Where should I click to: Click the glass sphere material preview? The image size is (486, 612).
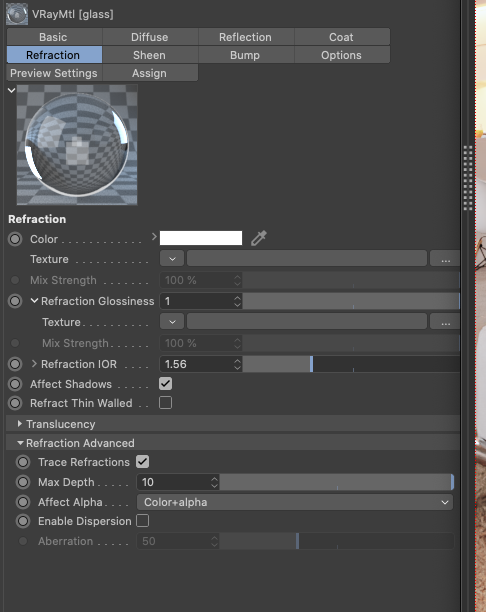(77, 145)
